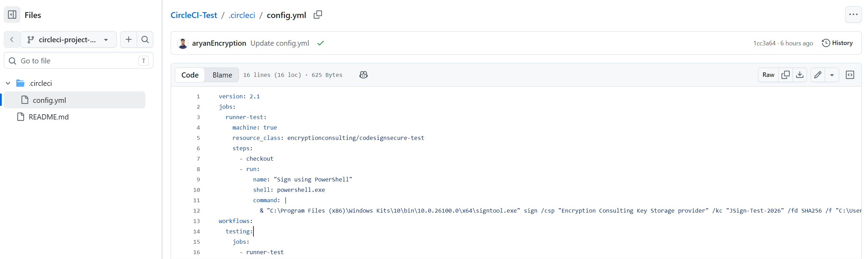868x259 pixels.
Task: Go back using the left arrow button
Action: click(x=12, y=39)
